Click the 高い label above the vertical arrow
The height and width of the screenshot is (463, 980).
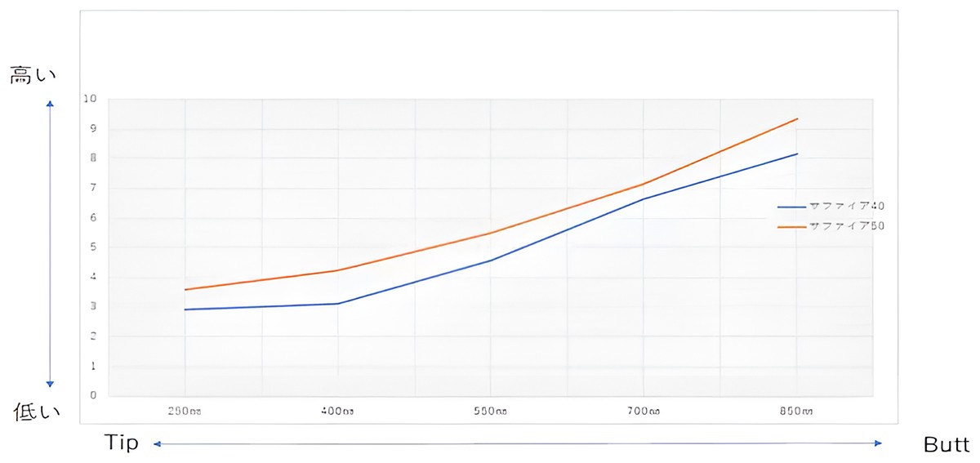tap(33, 76)
